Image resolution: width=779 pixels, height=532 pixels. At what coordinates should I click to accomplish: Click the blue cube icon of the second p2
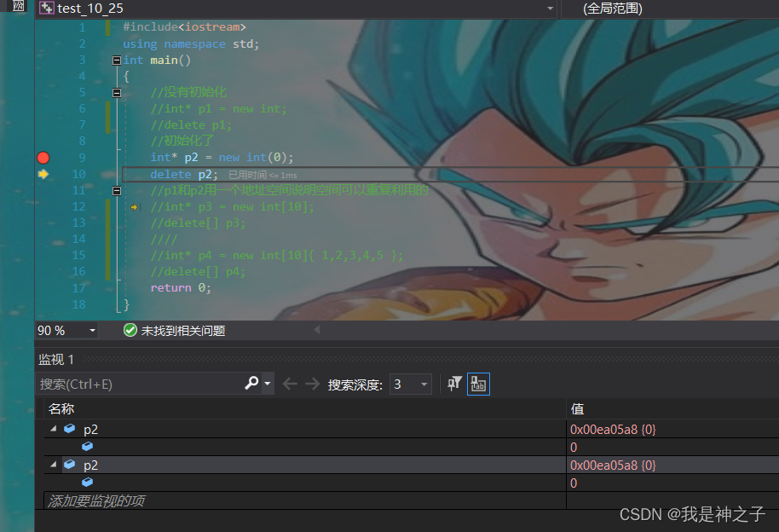pyautogui.click(x=70, y=465)
